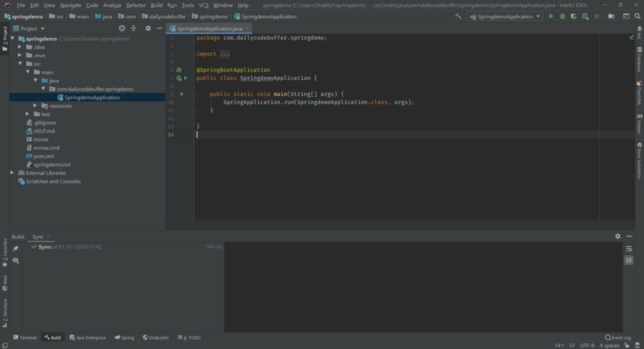Open the profiler run icon in toolbar
644x349 pixels.
click(586, 16)
